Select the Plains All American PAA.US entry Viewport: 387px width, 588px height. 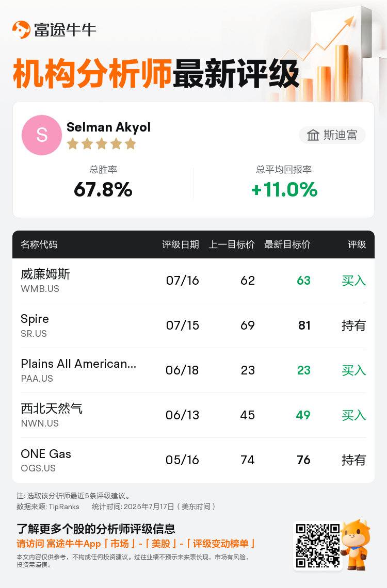[193, 370]
